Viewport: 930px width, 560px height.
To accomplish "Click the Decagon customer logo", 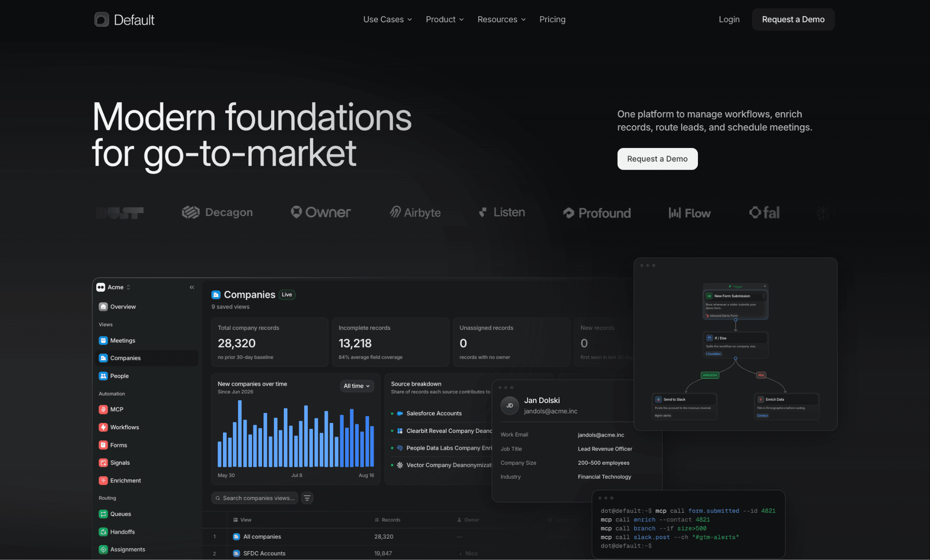I will (x=218, y=212).
